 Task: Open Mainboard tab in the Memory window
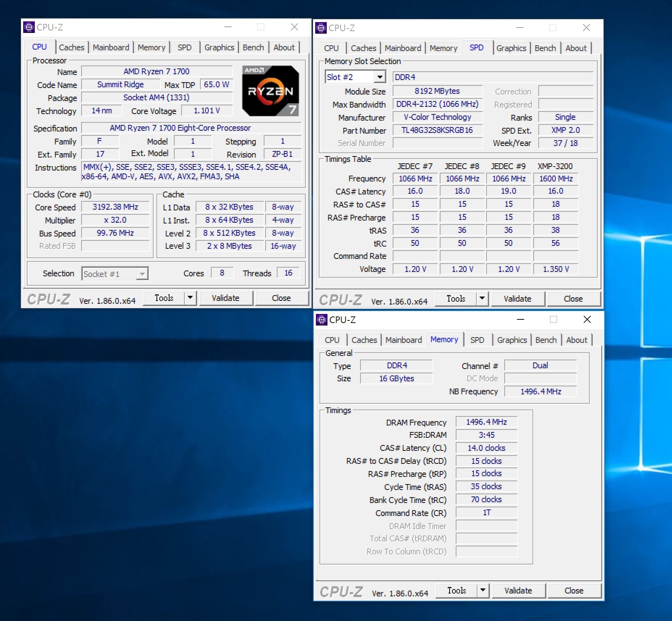tap(404, 340)
